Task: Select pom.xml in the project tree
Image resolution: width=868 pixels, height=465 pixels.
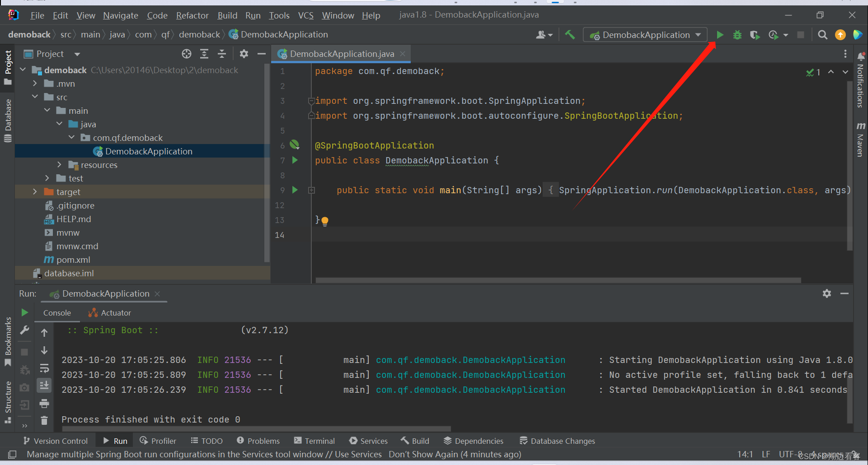Action: tap(73, 260)
